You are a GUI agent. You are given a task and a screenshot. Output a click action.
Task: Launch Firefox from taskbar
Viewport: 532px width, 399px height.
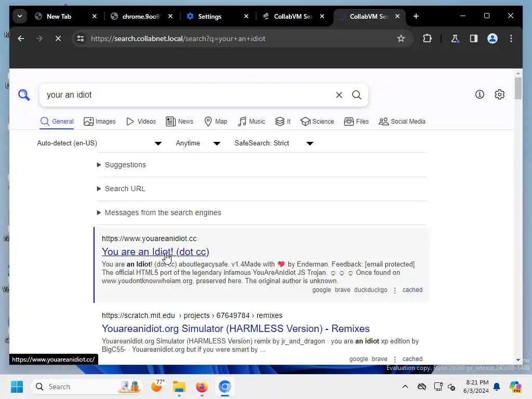(202, 387)
